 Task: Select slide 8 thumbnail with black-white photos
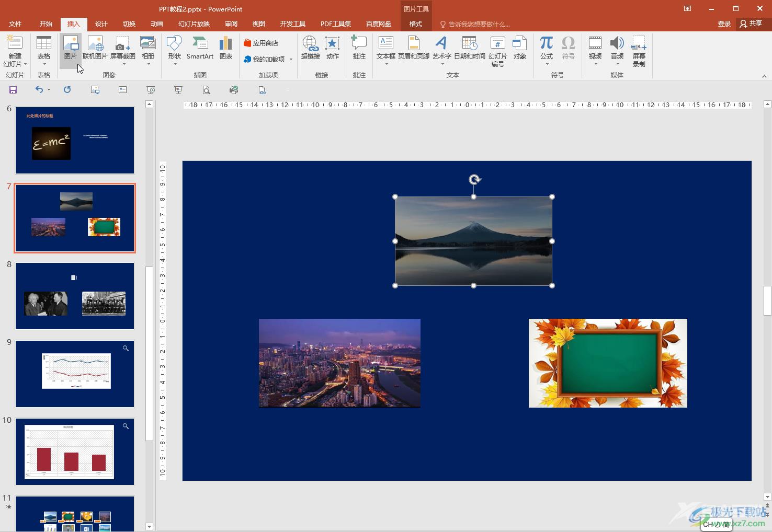click(x=75, y=296)
